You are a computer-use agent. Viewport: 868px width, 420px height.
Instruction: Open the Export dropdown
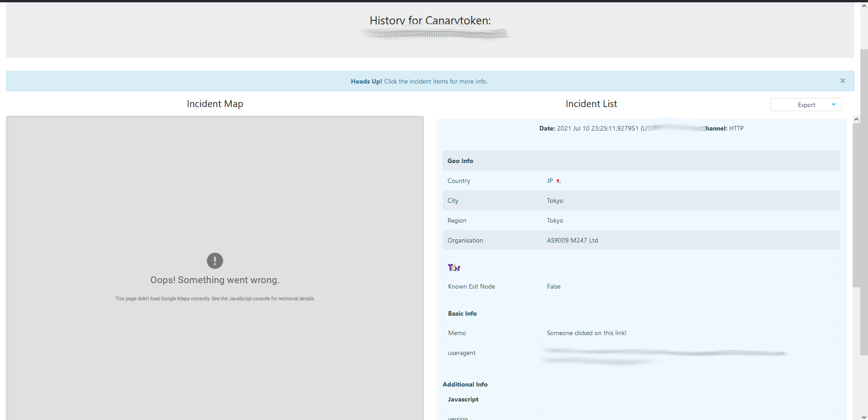pos(806,105)
